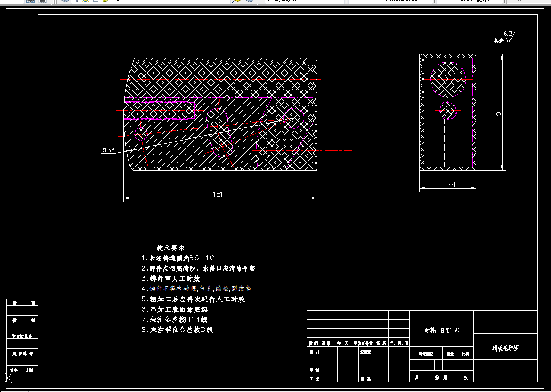The image size is (551, 392).
Task: Click the 比例 scale cell in title block
Action: coord(466,354)
